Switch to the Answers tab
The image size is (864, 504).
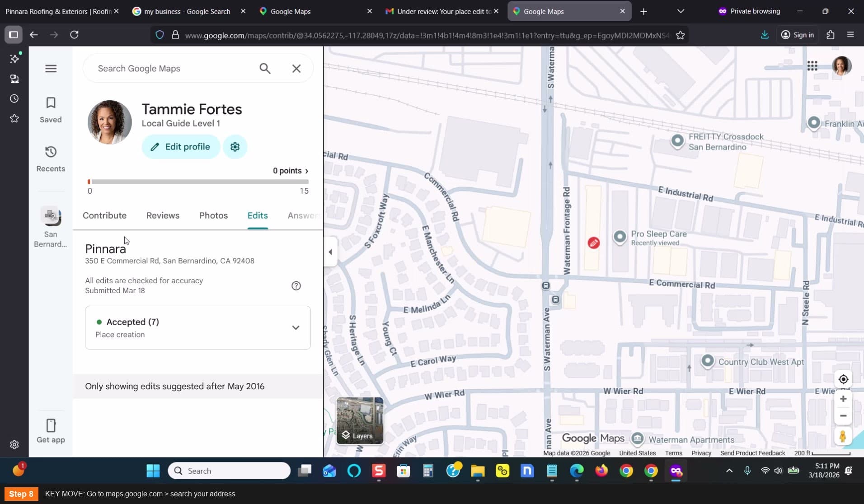point(305,215)
